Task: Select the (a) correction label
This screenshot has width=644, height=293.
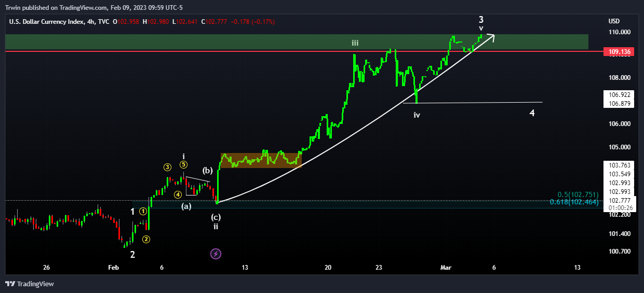Action: pos(186,206)
